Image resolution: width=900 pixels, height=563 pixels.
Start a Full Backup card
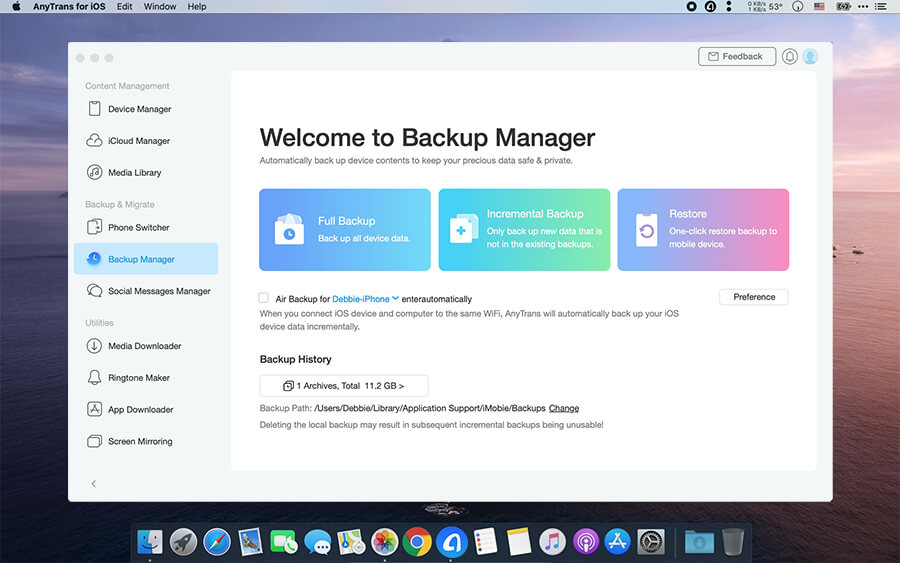(344, 230)
